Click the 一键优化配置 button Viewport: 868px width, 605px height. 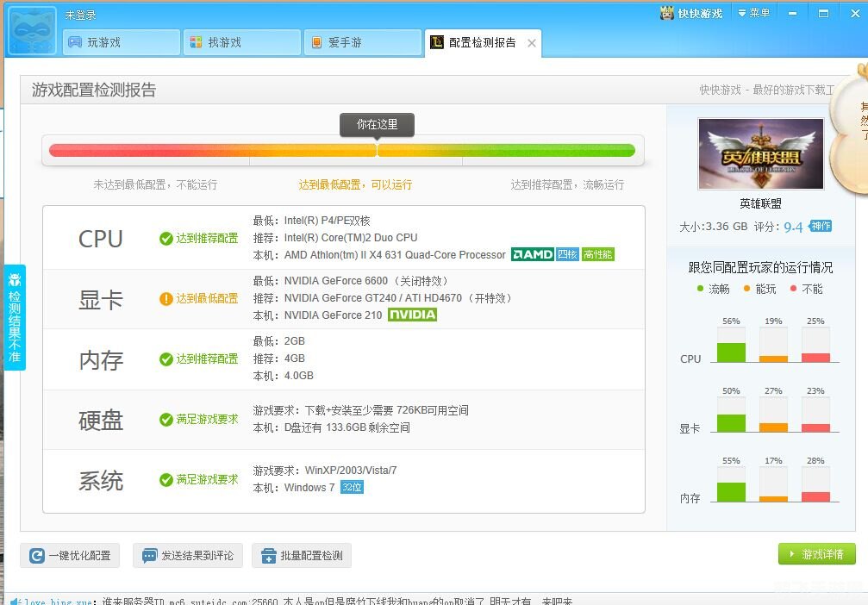[x=71, y=556]
